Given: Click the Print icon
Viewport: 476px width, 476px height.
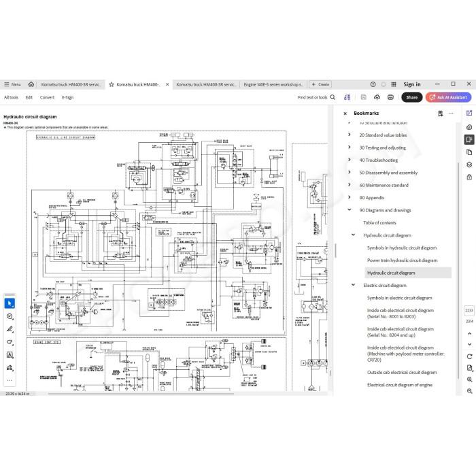Looking at the screenshot, I should click(x=391, y=97).
